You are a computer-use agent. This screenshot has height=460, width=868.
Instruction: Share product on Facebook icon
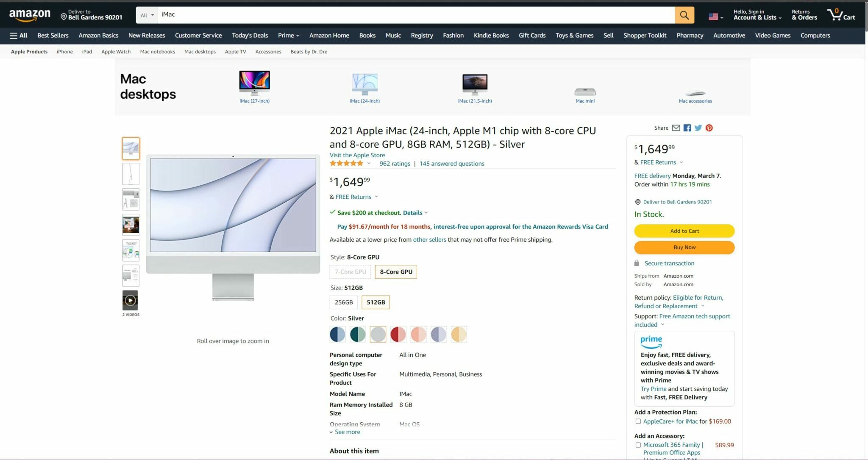click(x=687, y=128)
